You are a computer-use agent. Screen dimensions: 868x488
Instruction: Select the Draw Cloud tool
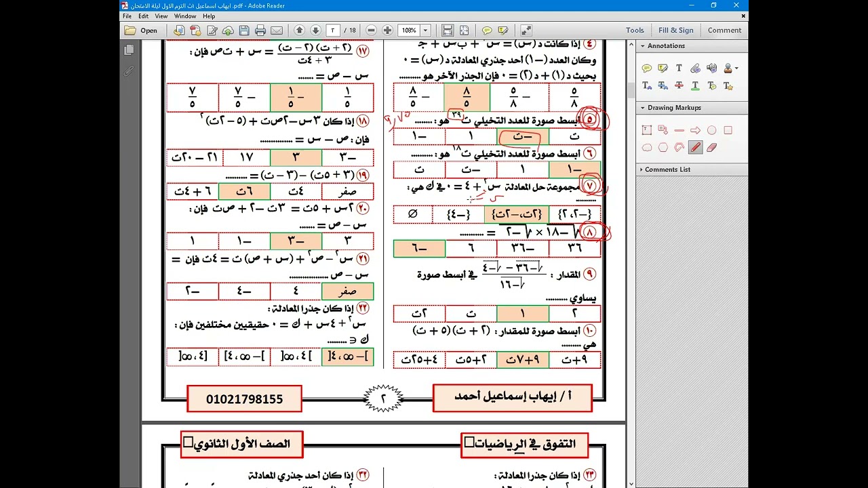(x=646, y=147)
